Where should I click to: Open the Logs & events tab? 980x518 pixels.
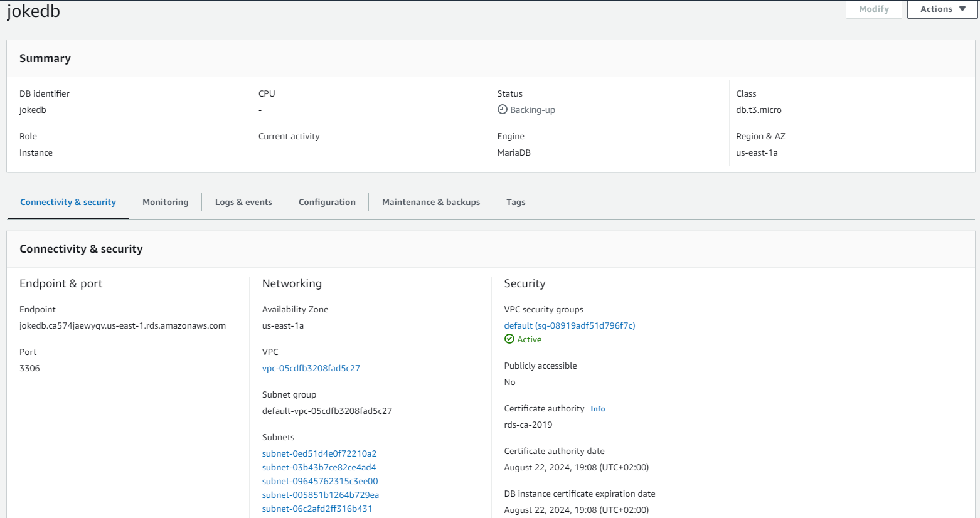pyautogui.click(x=243, y=202)
